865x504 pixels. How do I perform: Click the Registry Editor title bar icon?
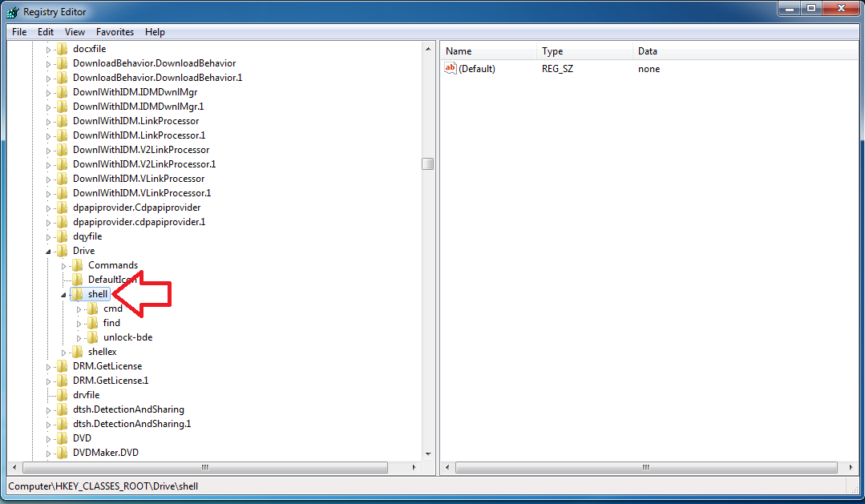(13, 11)
